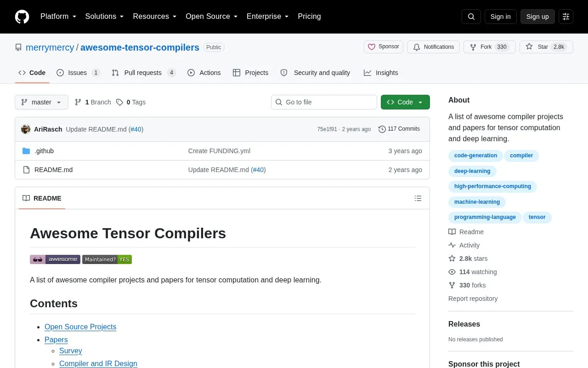This screenshot has height=368, width=588.
Task: Click the README outline list icon
Action: click(418, 198)
